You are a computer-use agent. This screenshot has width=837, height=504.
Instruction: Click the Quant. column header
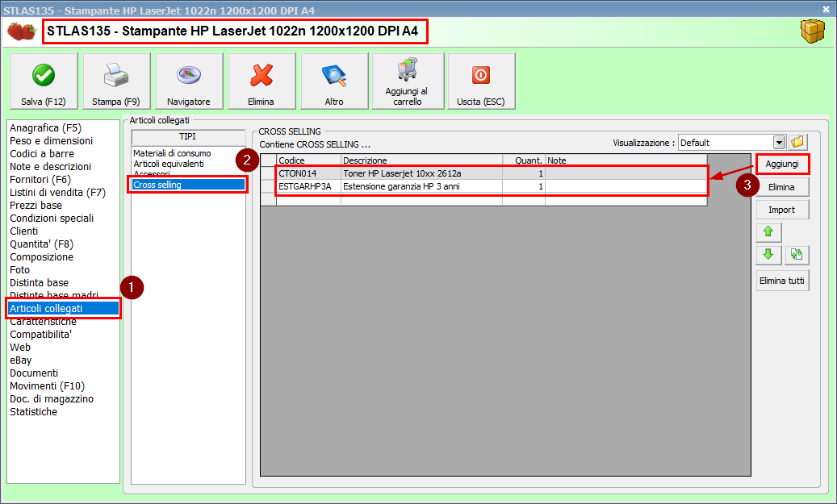pos(524,160)
